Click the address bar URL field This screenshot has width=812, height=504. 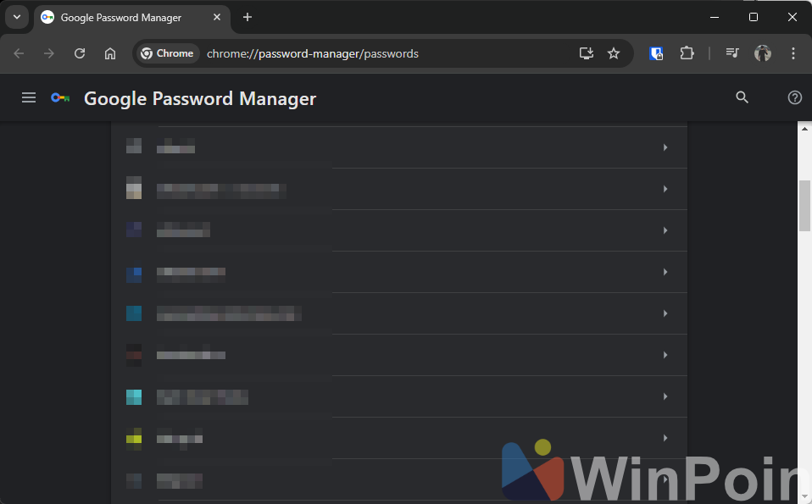click(381, 53)
